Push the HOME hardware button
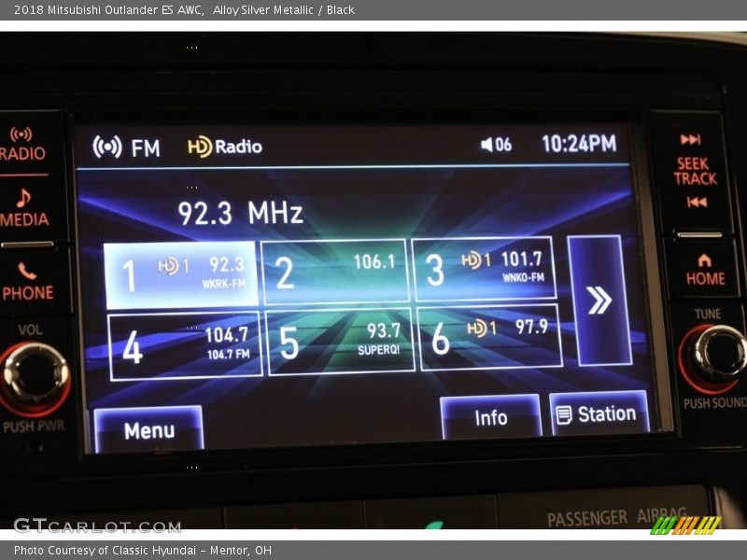Image resolution: width=747 pixels, height=560 pixels. (706, 270)
